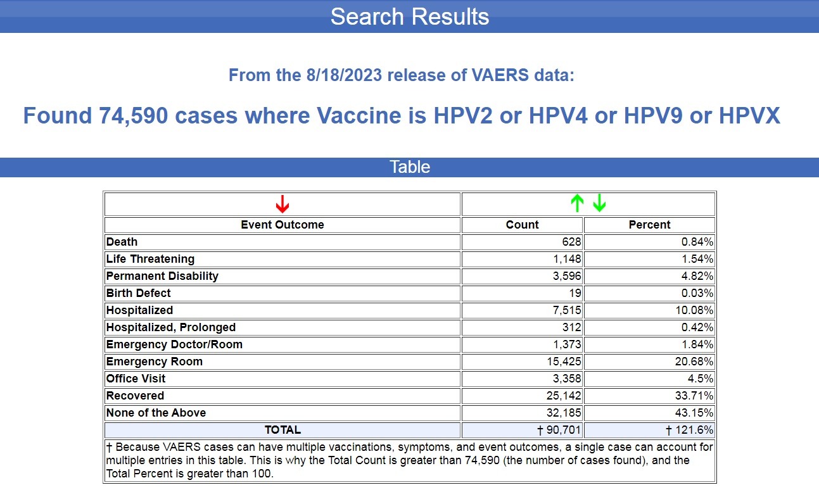Click the Emergency Doctor/Room row label

[x=174, y=344]
